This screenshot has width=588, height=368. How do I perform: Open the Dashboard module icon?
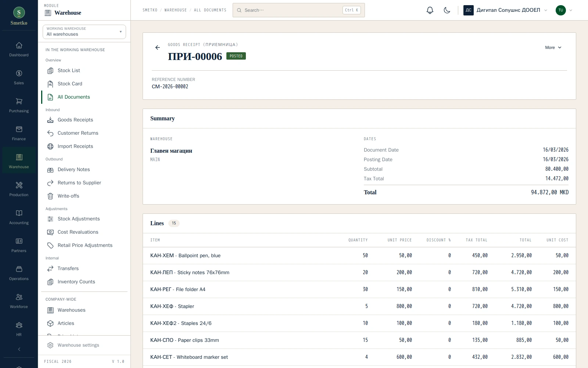(19, 49)
